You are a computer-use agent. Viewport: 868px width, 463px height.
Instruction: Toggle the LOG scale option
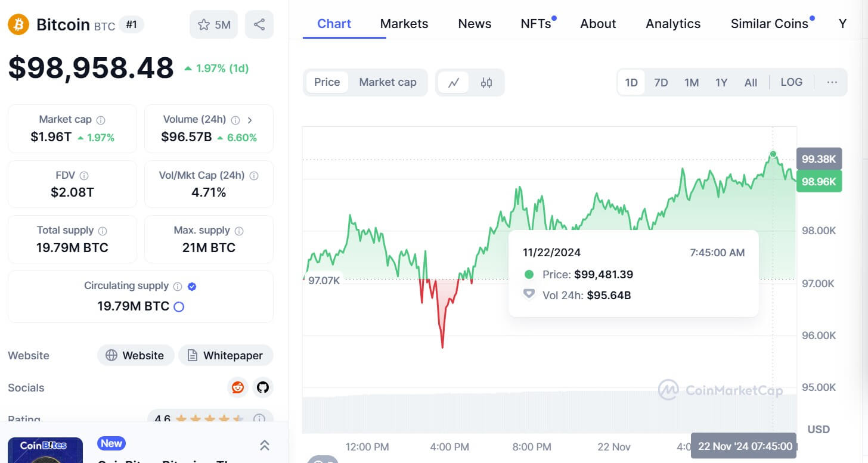click(x=791, y=82)
